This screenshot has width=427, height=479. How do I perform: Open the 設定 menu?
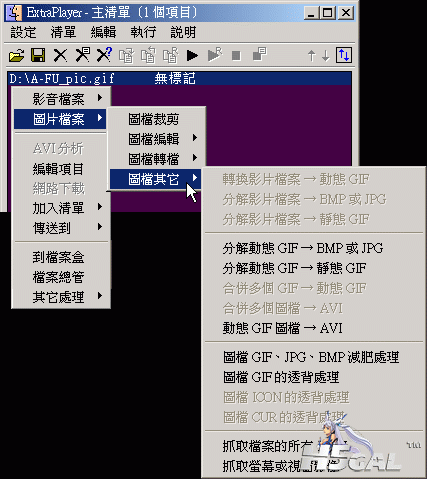tap(23, 32)
